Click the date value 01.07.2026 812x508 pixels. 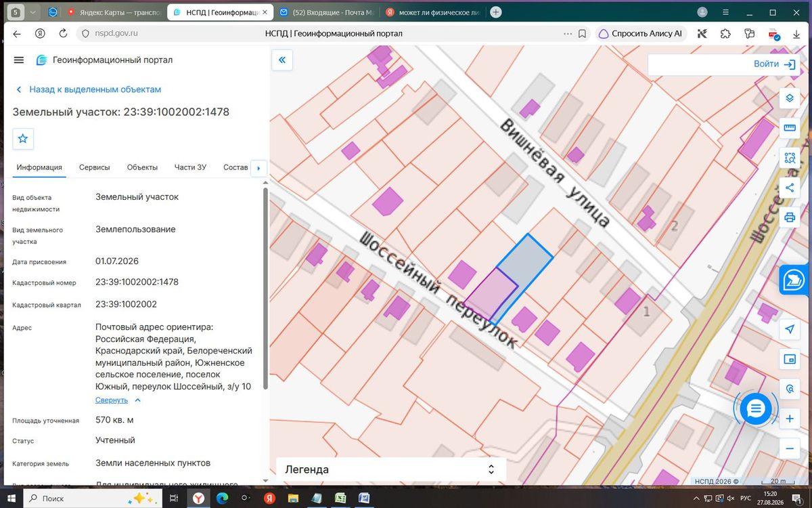point(117,261)
